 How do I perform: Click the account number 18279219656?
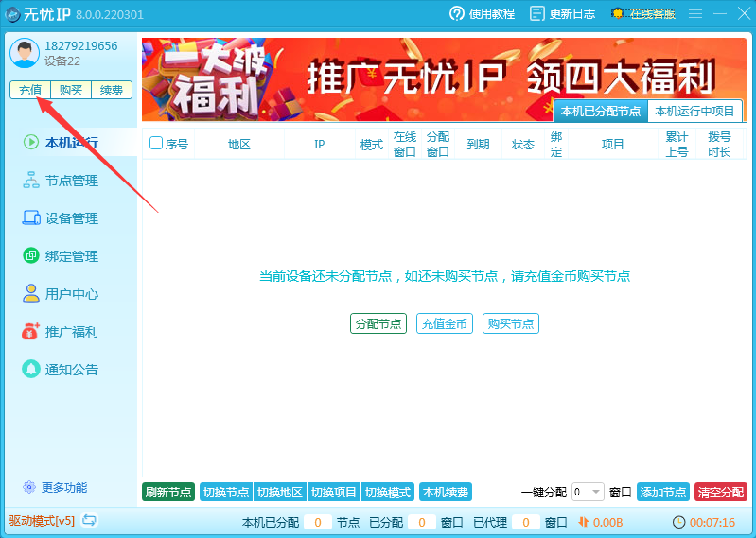81,45
